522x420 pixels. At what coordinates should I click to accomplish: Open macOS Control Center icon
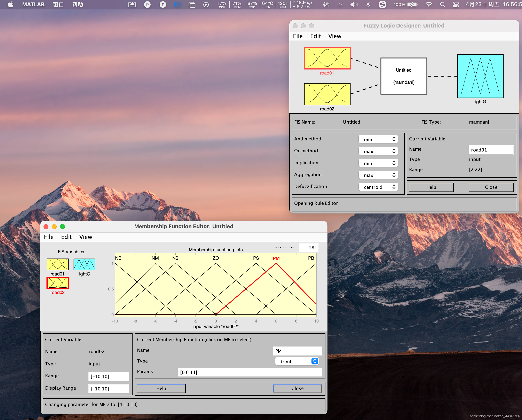tap(456, 4)
